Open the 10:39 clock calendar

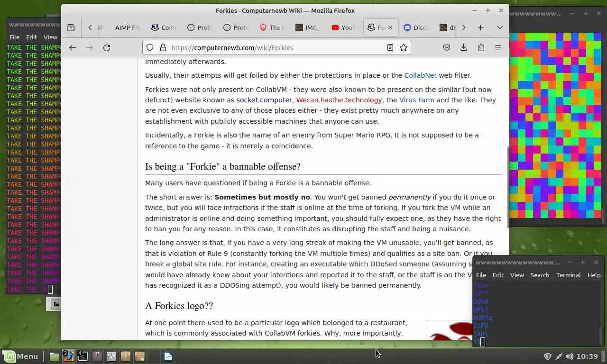pos(588,356)
